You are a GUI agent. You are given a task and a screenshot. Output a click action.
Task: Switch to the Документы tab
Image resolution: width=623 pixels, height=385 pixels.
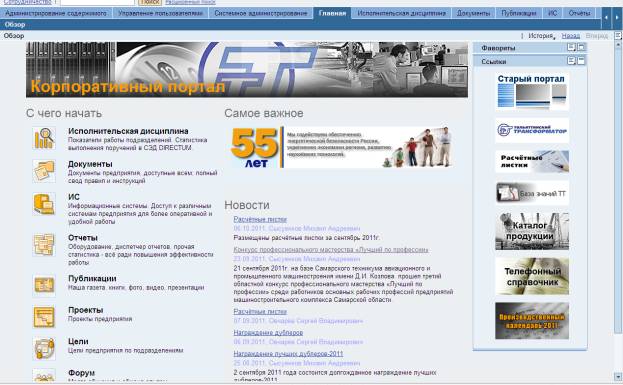[x=473, y=13]
